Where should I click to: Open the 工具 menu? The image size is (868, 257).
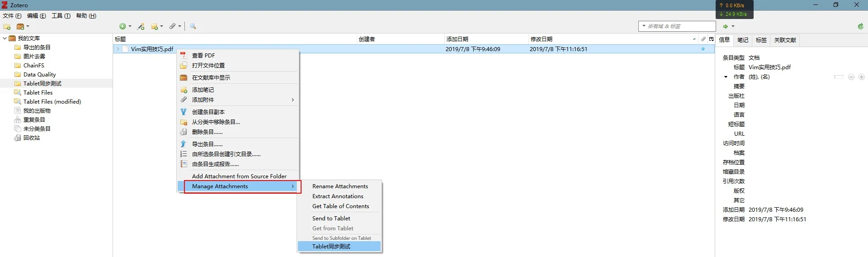[61, 16]
